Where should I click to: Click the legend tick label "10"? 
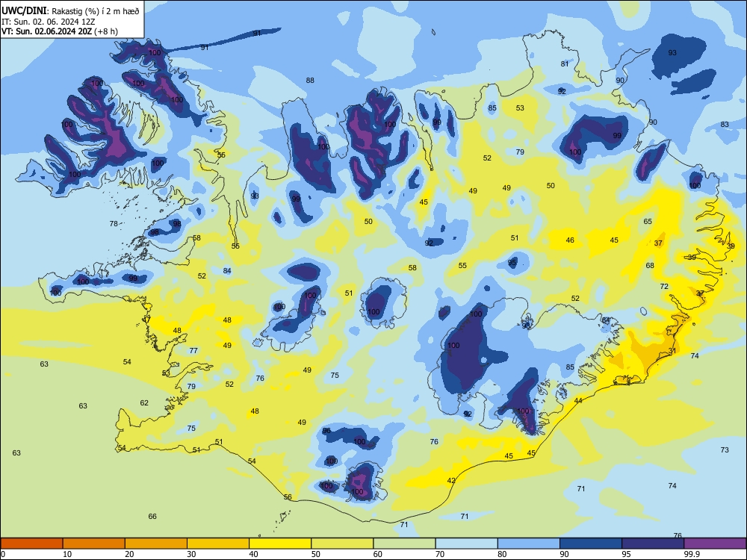(67, 554)
